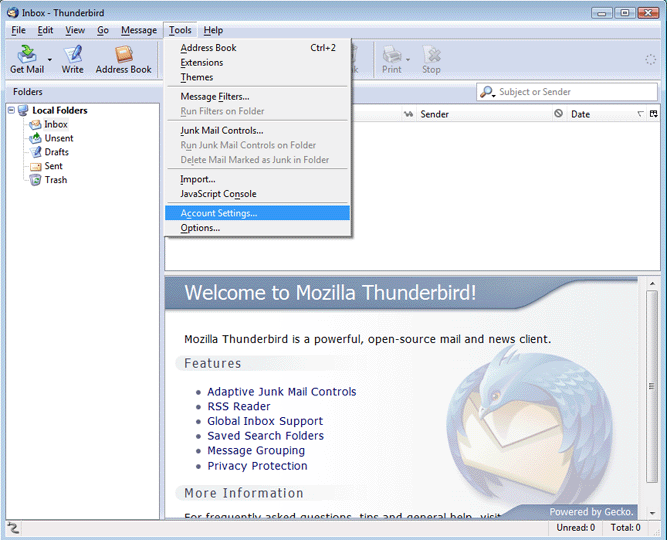The image size is (667, 540).
Task: Open the Message menu
Action: point(139,30)
